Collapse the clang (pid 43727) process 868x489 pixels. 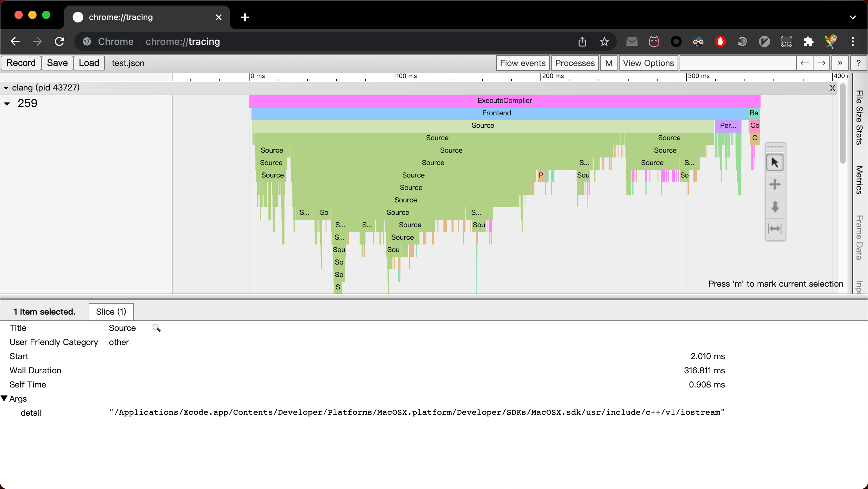pos(6,88)
